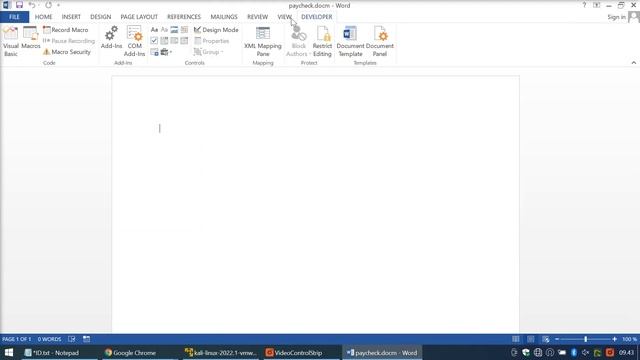This screenshot has width=640, height=360.
Task: Click the volume icon in system tray
Action: [x=586, y=353]
